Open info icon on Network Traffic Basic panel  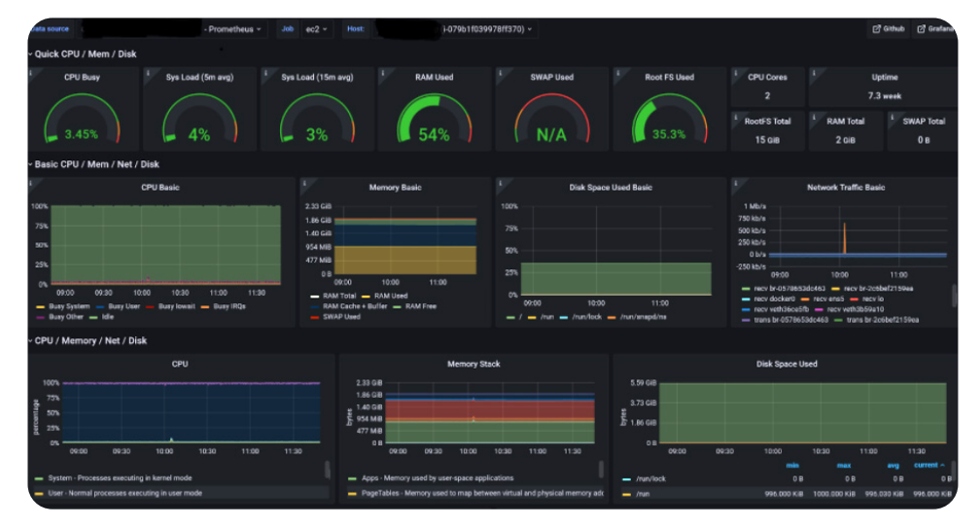736,183
